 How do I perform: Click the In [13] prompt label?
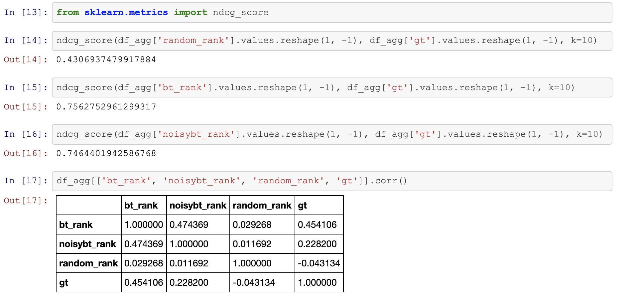[x=26, y=13]
